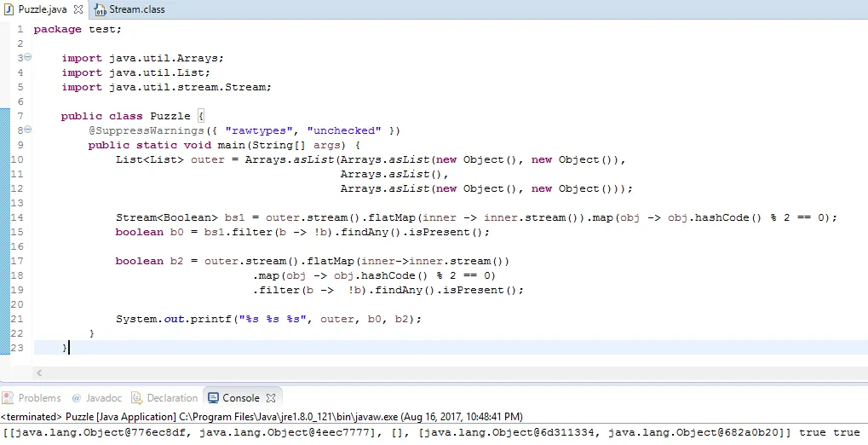868x445 pixels.
Task: Click 'Arrays.asList()' on line 11
Action: 392,174
